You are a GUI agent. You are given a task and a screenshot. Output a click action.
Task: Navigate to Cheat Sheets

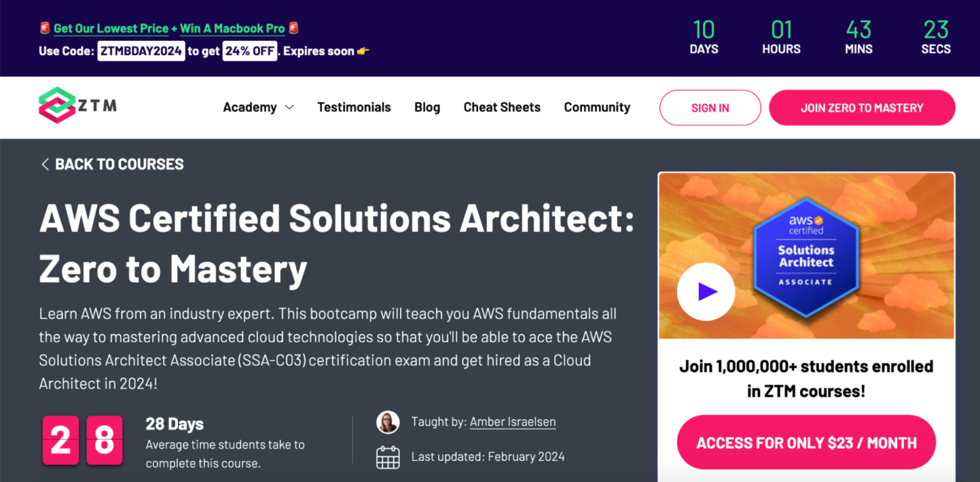tap(501, 107)
